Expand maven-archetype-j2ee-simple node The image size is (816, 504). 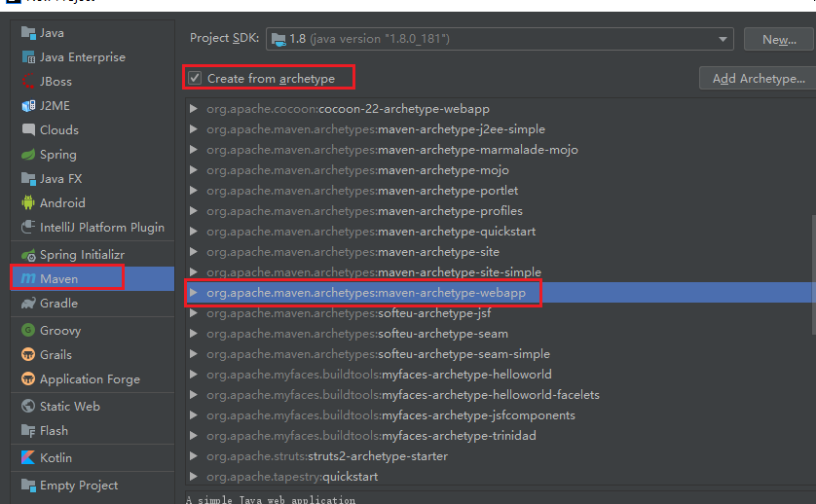pos(193,129)
